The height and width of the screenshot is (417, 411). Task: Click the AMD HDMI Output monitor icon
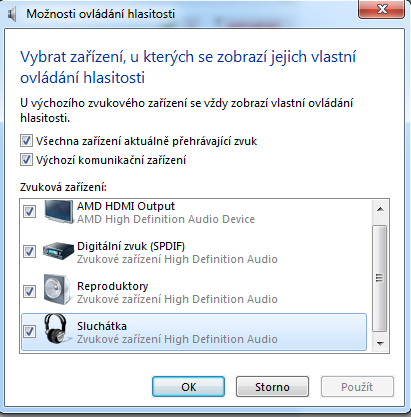click(x=58, y=212)
